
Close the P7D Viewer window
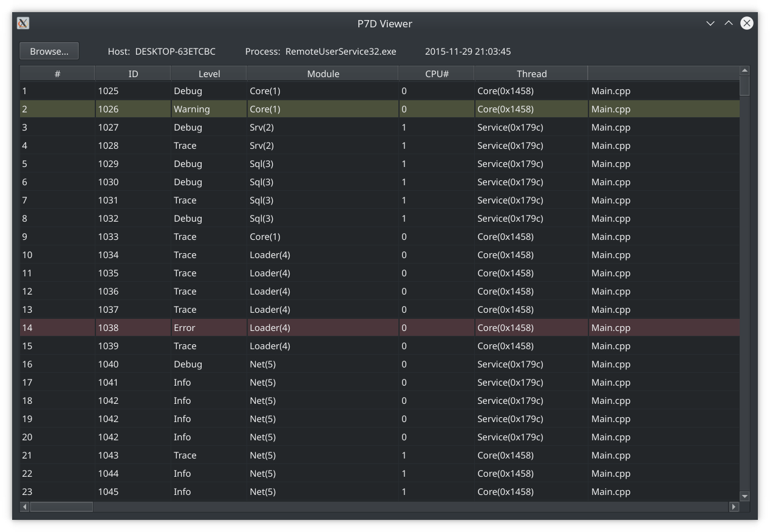(747, 23)
